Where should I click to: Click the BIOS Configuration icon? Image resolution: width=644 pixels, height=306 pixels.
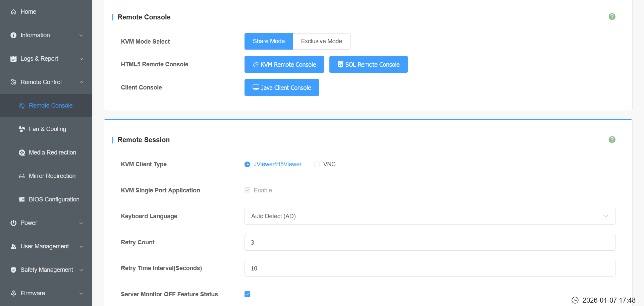22,199
